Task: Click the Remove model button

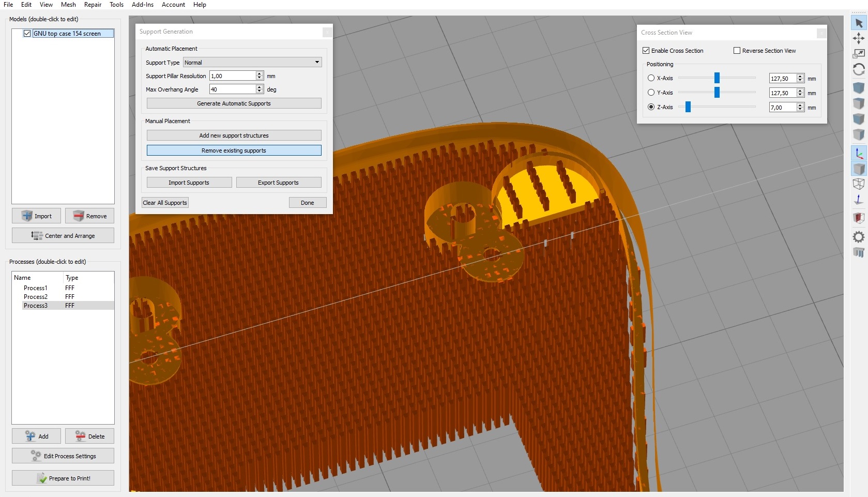Action: pos(89,216)
